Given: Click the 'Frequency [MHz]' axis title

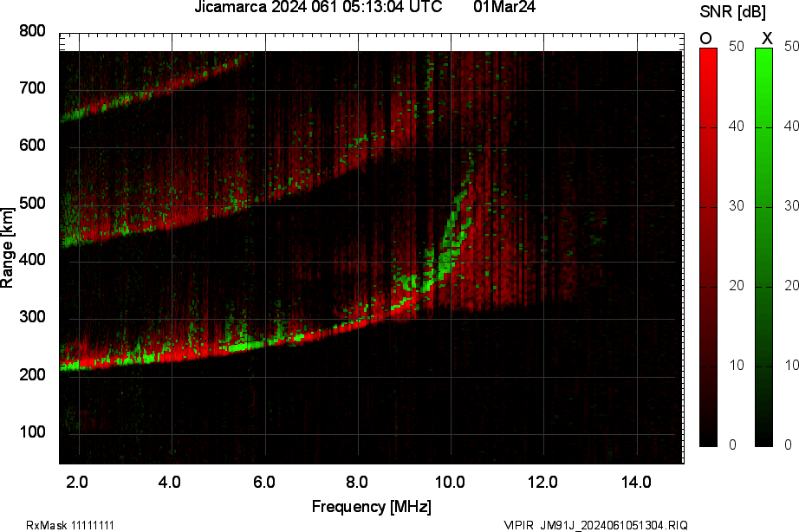Looking at the screenshot, I should [372, 507].
